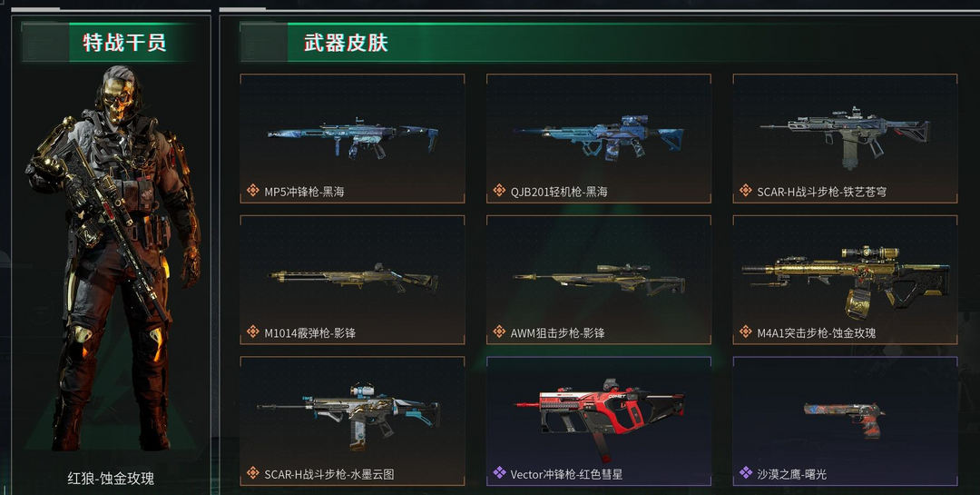Click the rarity icon beside QJB201轻机枪-黑海

click(x=499, y=191)
